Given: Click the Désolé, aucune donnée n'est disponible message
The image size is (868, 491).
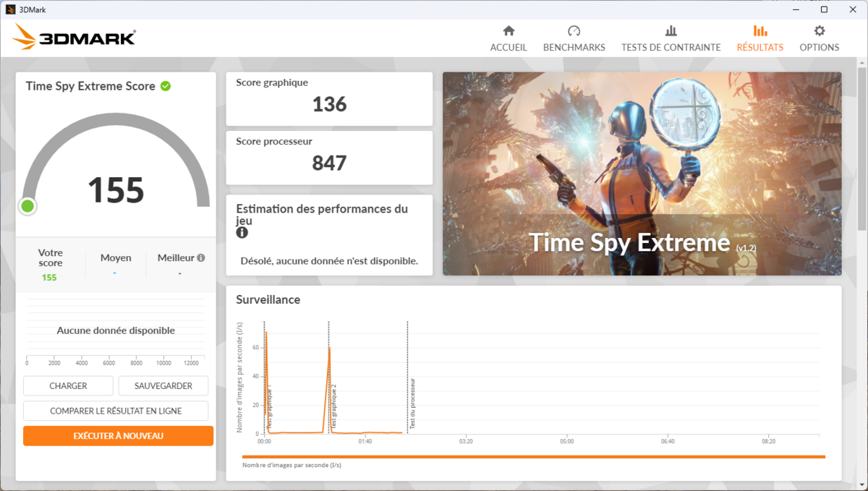Looking at the screenshot, I should (x=329, y=261).
